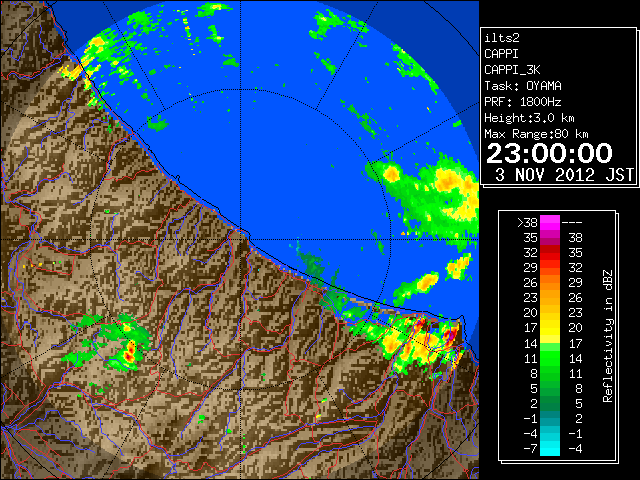Click the "Reflectivity in dBZ" legend title

607,336
